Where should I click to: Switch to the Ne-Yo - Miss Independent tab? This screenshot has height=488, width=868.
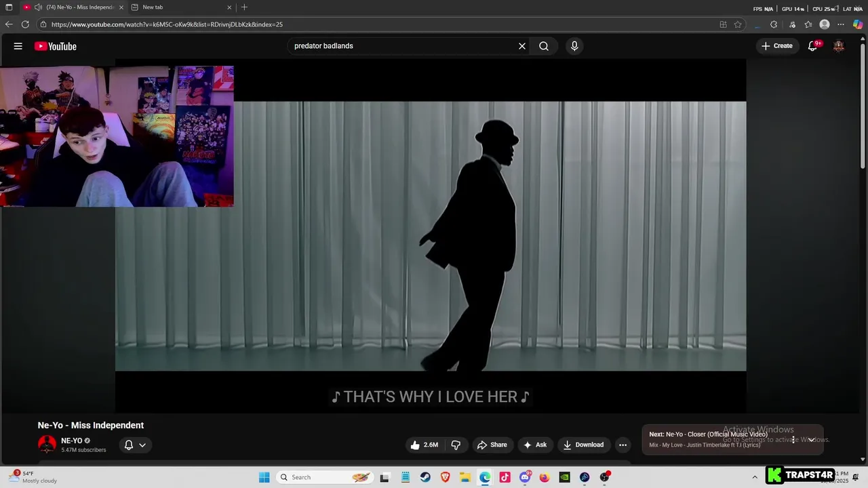(74, 7)
